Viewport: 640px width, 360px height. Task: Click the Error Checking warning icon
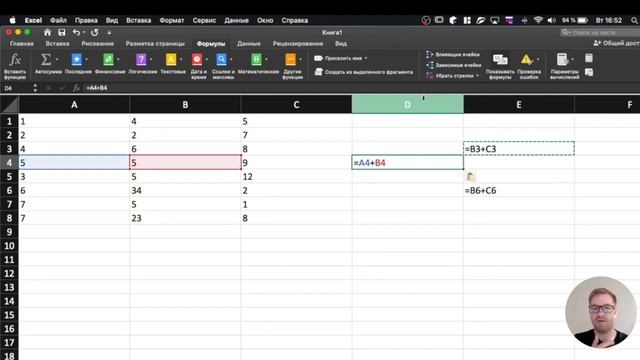(x=526, y=60)
